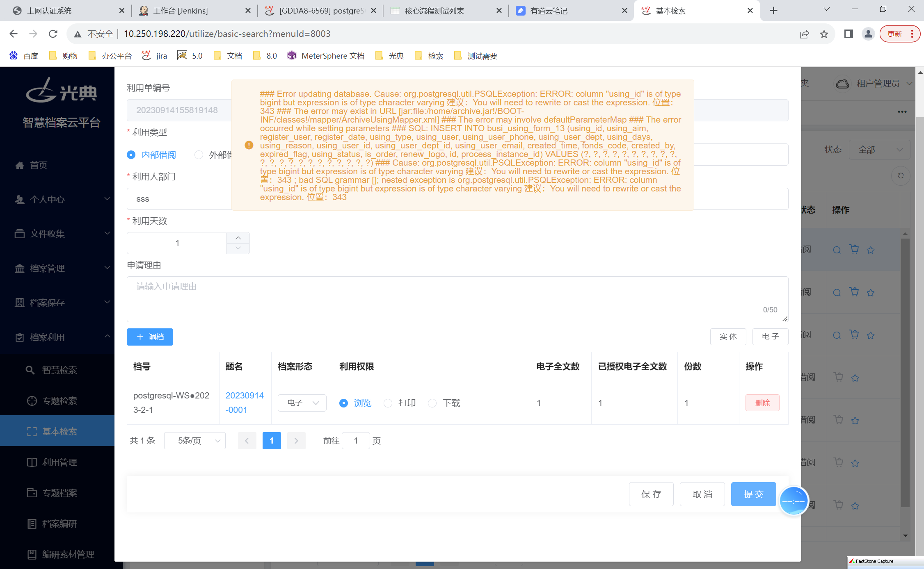Share this page icon in address bar

coord(804,34)
